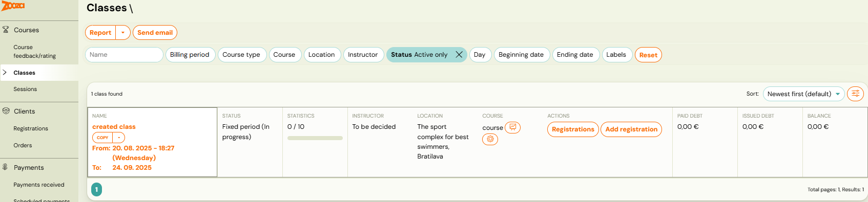The height and width of the screenshot is (202, 868).
Task: Remove the Status Active only filter
Action: pyautogui.click(x=459, y=55)
